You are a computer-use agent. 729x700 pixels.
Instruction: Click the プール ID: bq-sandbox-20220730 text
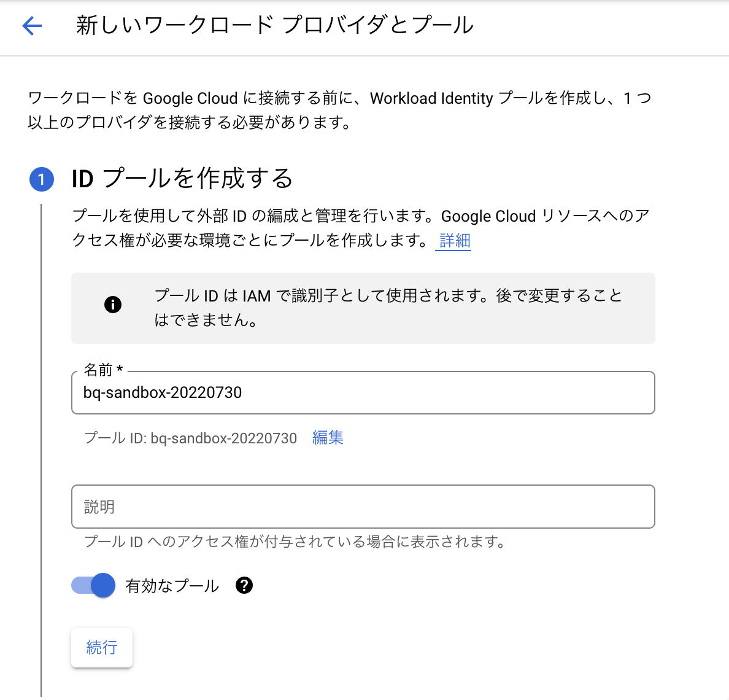click(190, 438)
